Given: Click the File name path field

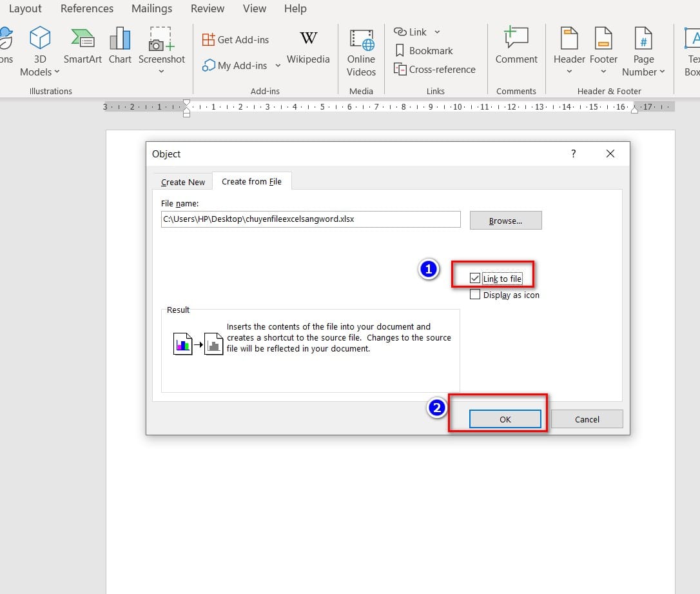Looking at the screenshot, I should coord(311,219).
